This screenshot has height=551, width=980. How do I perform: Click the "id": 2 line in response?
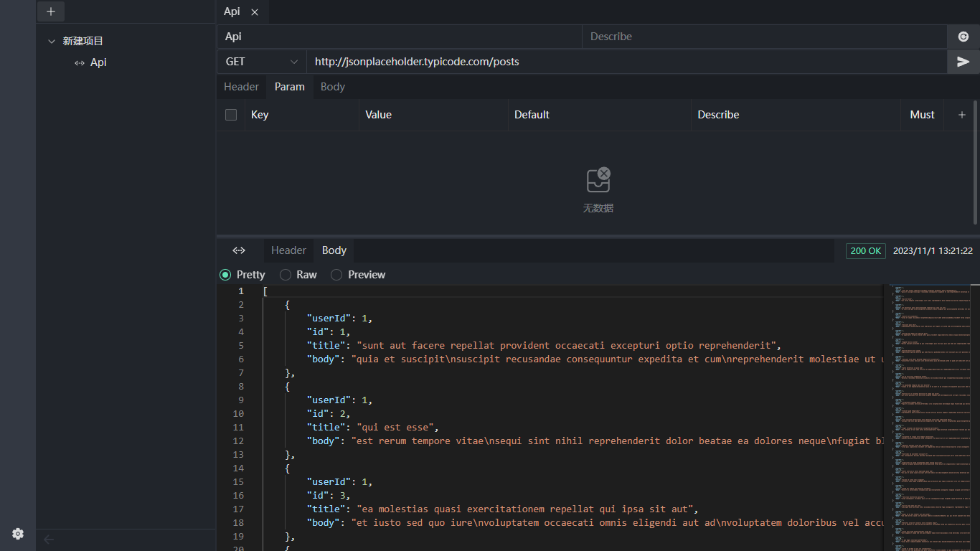tap(329, 414)
